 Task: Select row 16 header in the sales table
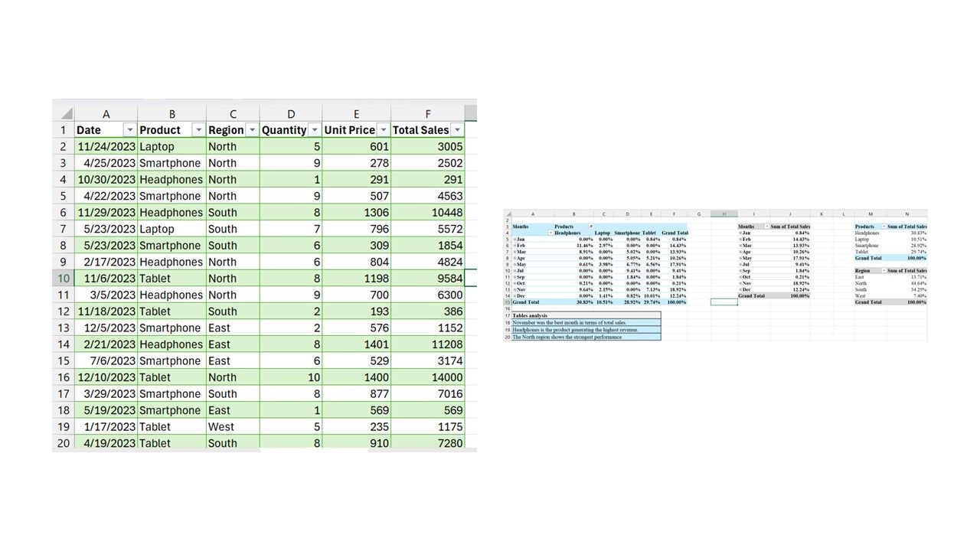64,377
